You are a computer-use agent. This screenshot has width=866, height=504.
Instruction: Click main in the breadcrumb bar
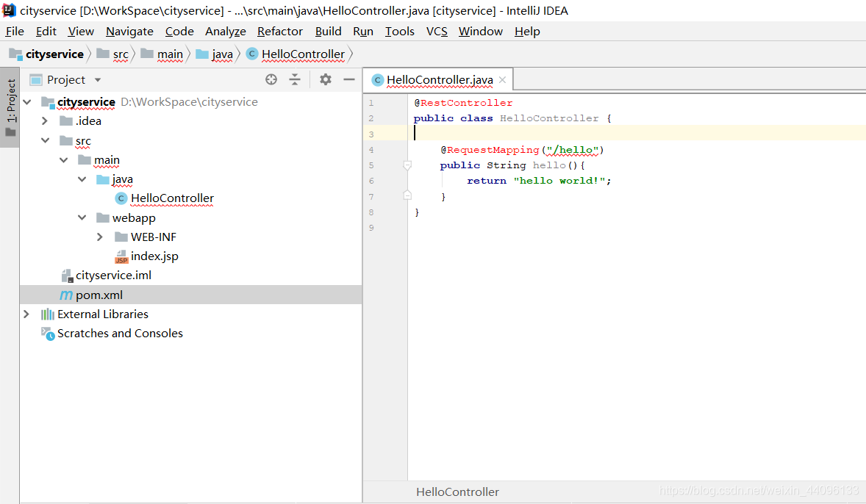coord(170,54)
